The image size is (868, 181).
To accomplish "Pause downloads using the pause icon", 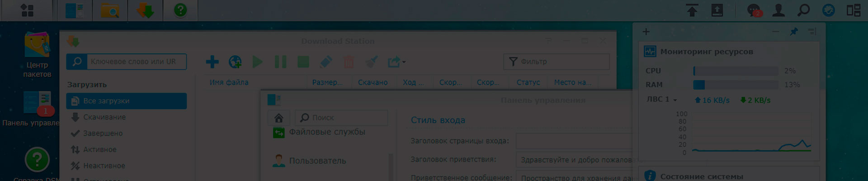I will [280, 62].
